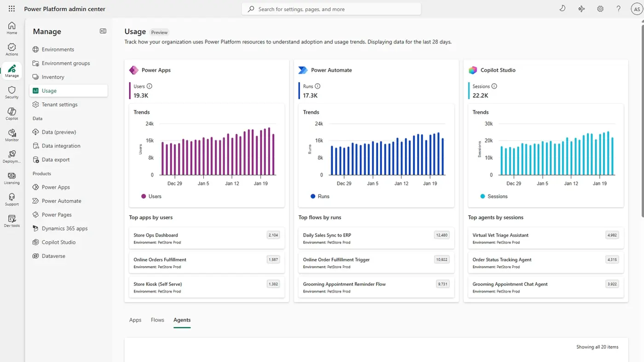Open Inventory in Manage menu
Screen dimensions: 644x362
(x=69, y=77)
